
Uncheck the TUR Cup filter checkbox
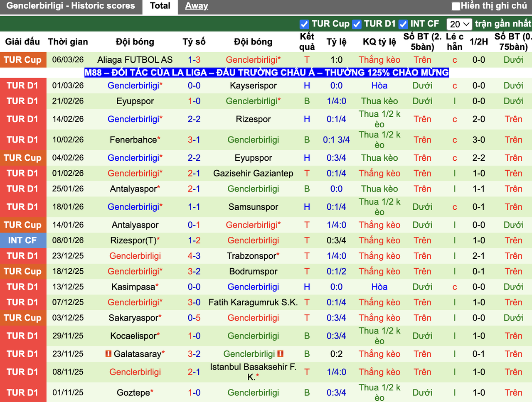click(304, 24)
